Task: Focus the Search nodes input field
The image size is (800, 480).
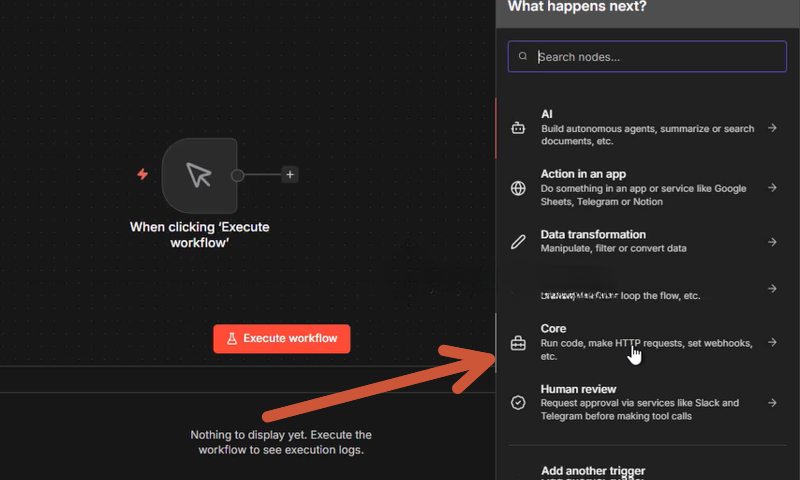Action: (x=647, y=57)
